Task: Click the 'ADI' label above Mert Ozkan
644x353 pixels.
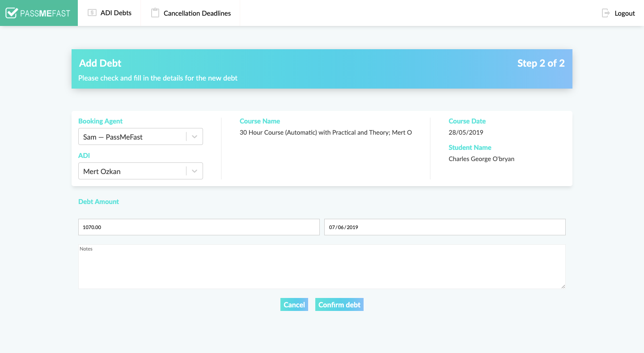Action: click(84, 156)
